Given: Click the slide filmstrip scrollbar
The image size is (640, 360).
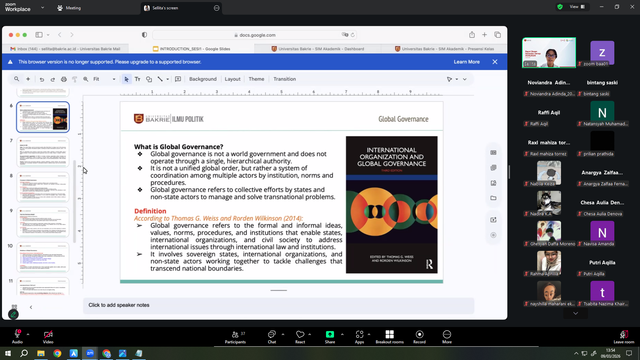Looking at the screenshot, I should [74, 202].
